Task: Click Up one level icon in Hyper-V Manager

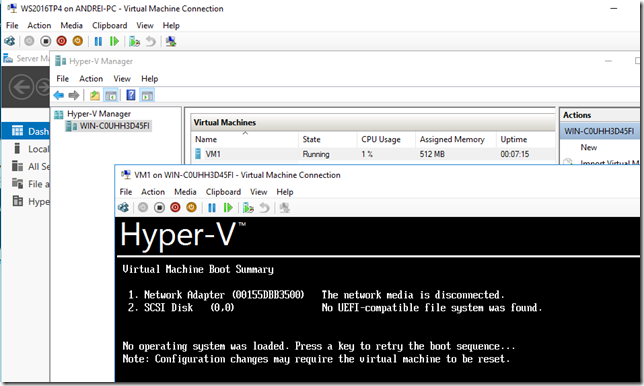Action: (94, 96)
